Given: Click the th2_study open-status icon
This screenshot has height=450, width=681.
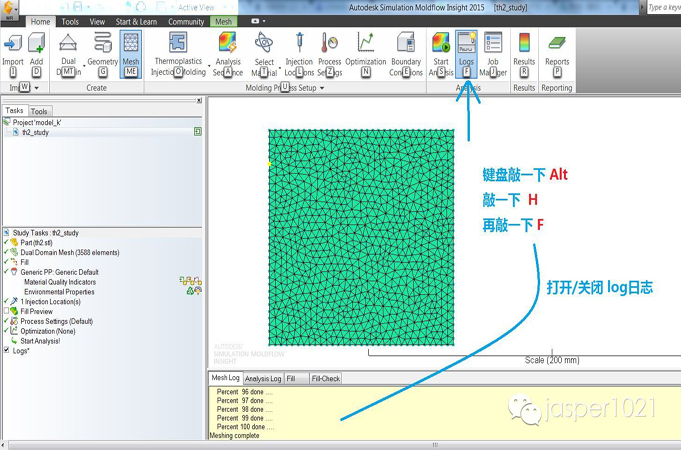Looking at the screenshot, I should 198,132.
